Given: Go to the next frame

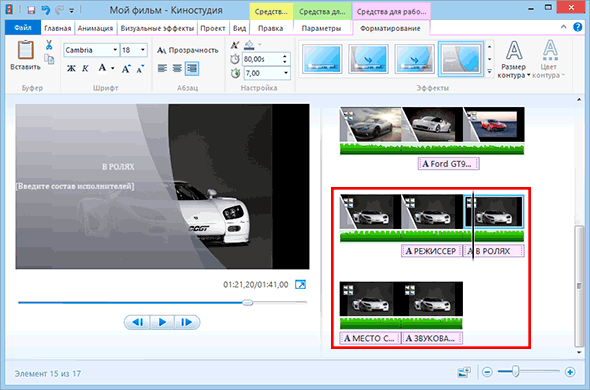Looking at the screenshot, I should pyautogui.click(x=187, y=322).
